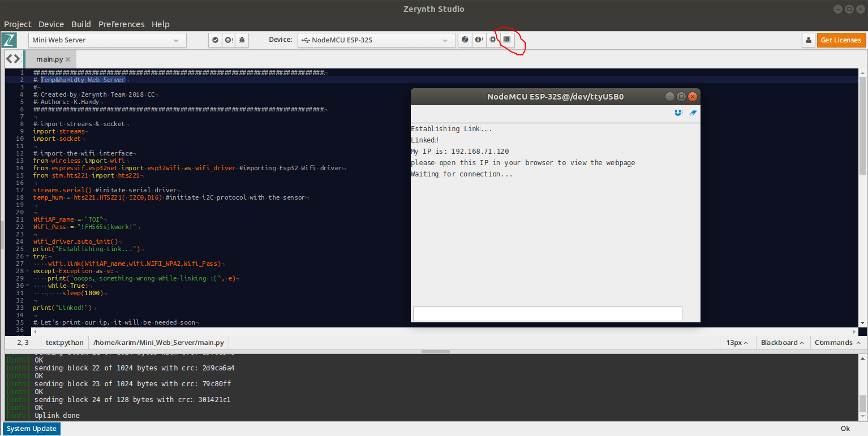Open the user account icon near Get Licenses

(808, 40)
